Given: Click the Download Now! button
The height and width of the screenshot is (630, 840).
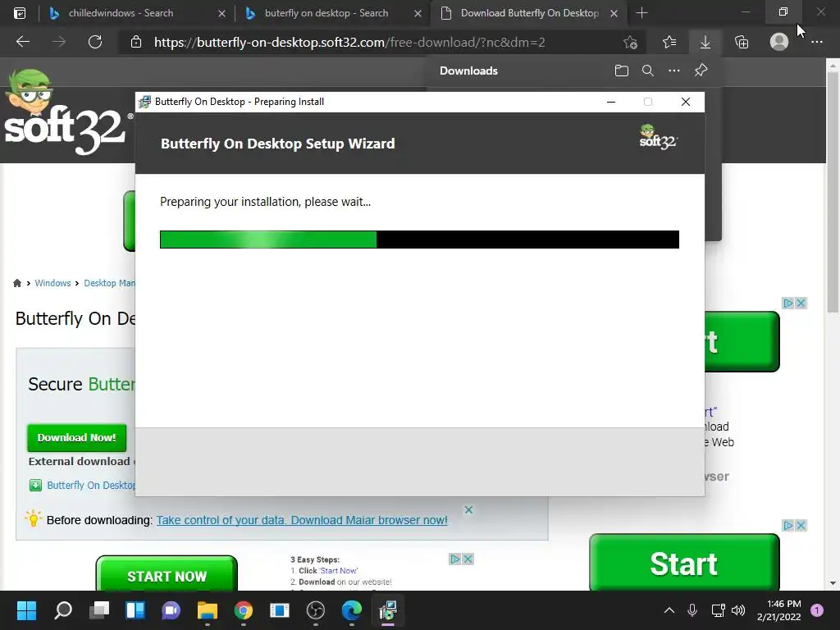Looking at the screenshot, I should (76, 438).
